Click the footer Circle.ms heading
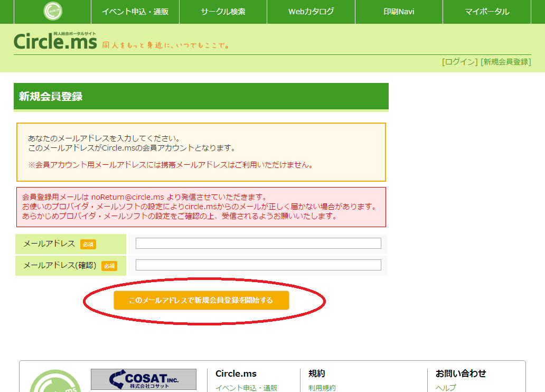Screen dimensions: 545x392 [236, 374]
